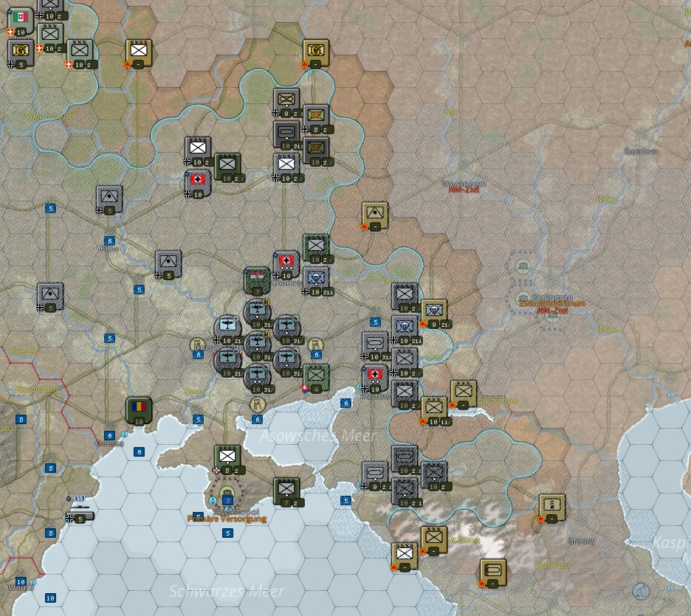
Task: Select the German garrison G unit, strength 5
Action: (21, 53)
